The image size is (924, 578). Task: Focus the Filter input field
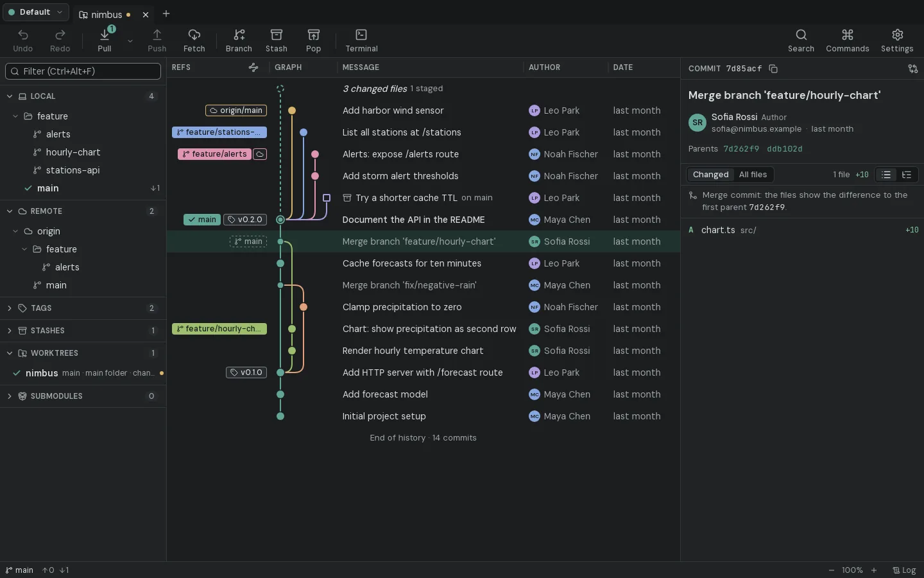coord(83,71)
